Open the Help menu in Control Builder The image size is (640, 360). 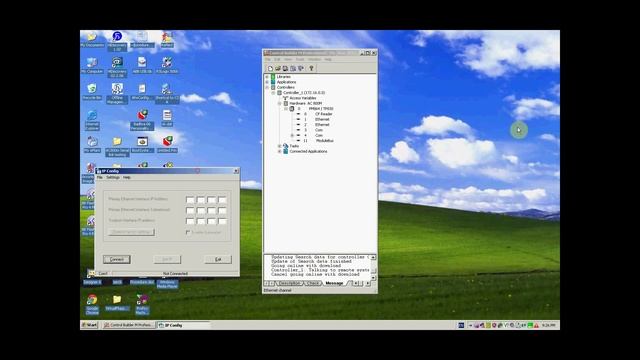pyautogui.click(x=328, y=59)
